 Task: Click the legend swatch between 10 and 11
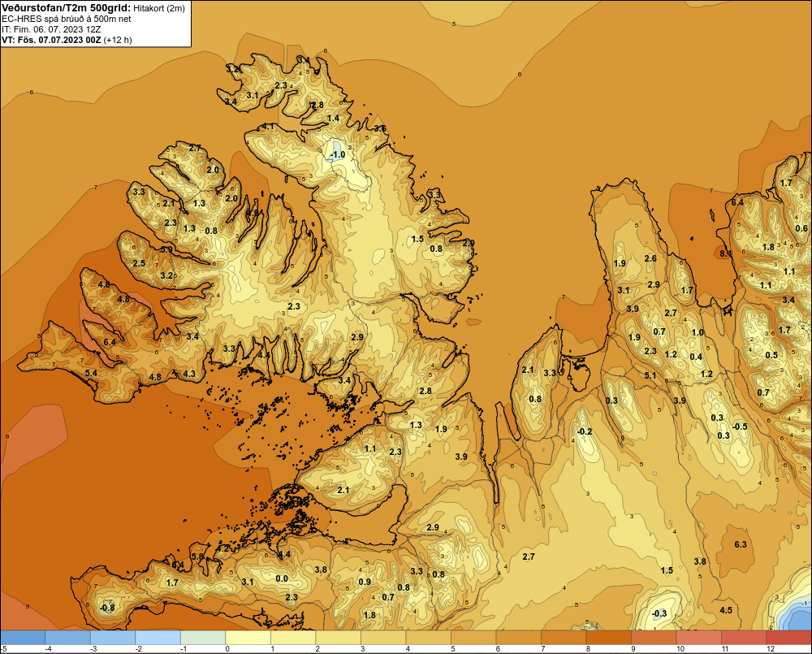[698, 638]
